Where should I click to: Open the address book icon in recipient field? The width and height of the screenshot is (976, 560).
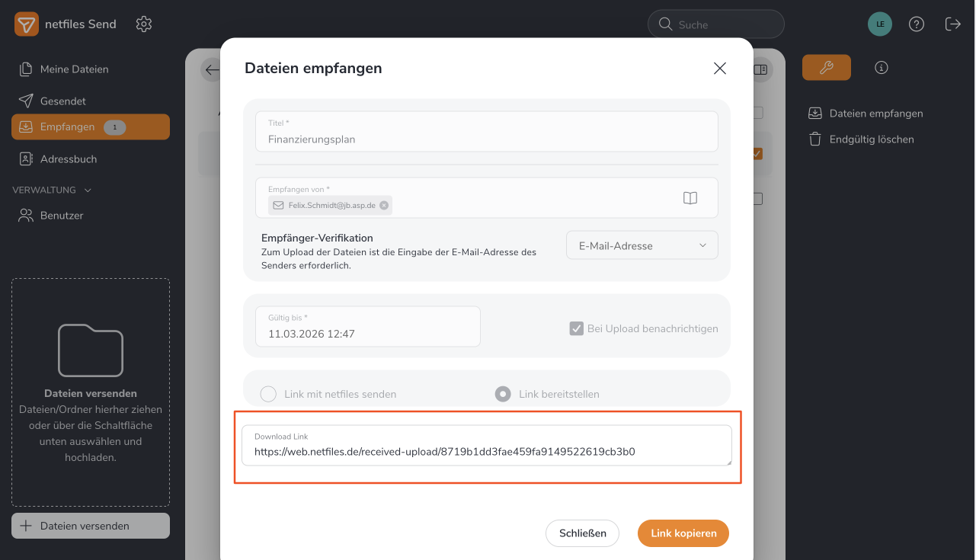point(690,198)
